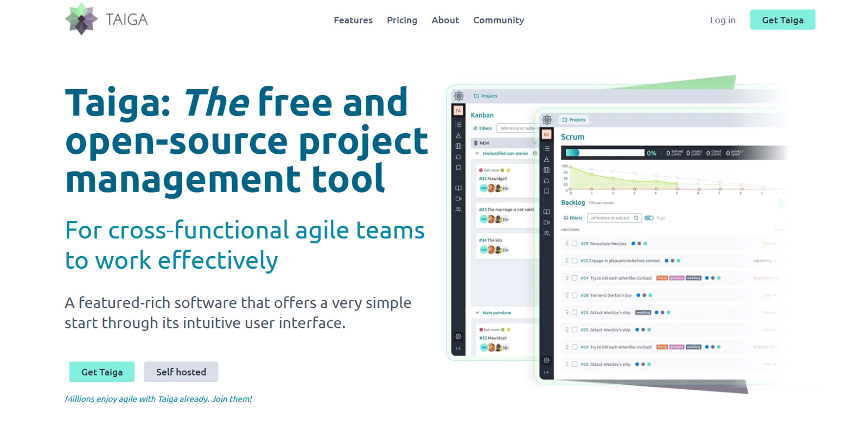
Task: Click the Backlog reference or subject search field
Action: tap(614, 218)
